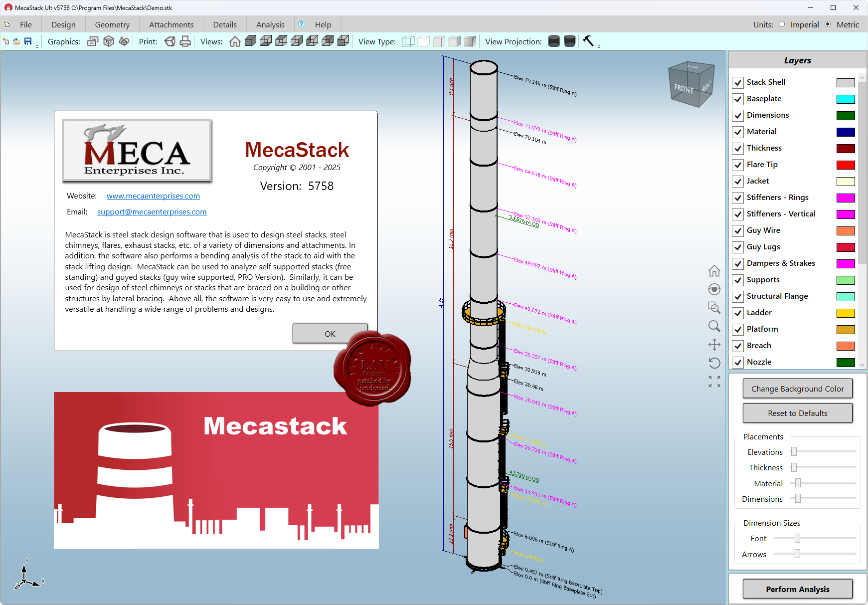Click the printer icon
The height and width of the screenshot is (605, 868).
185,41
